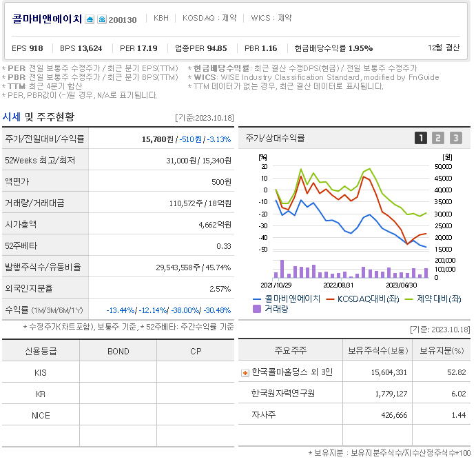The width and height of the screenshot is (476, 464).
Task: Click the 31,000원 / 15,340원 value
Action: tap(199, 161)
